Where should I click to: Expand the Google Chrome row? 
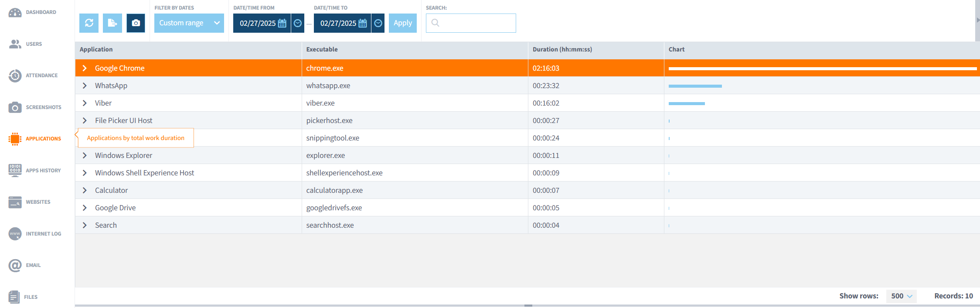pyautogui.click(x=85, y=68)
